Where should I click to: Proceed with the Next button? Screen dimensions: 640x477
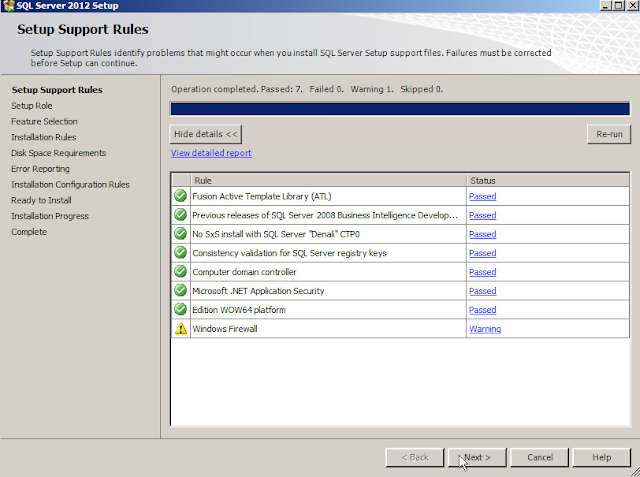coord(477,457)
